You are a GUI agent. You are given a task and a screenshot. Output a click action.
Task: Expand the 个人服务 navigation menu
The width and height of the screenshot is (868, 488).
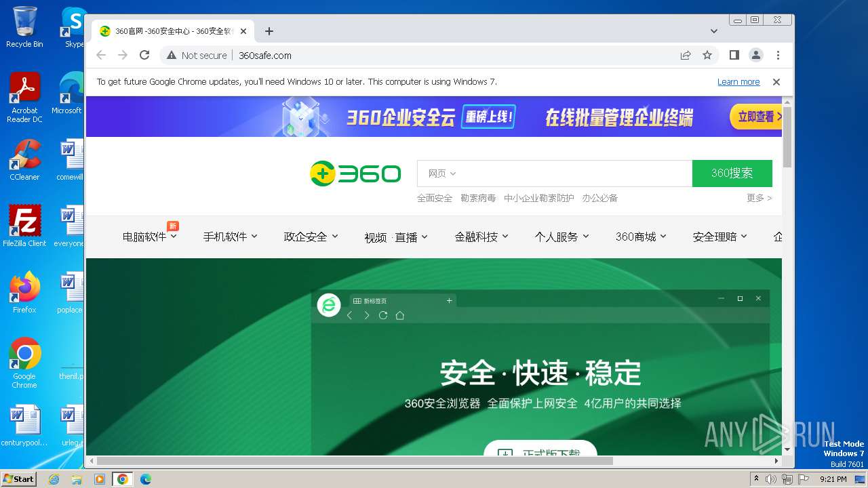tap(562, 237)
